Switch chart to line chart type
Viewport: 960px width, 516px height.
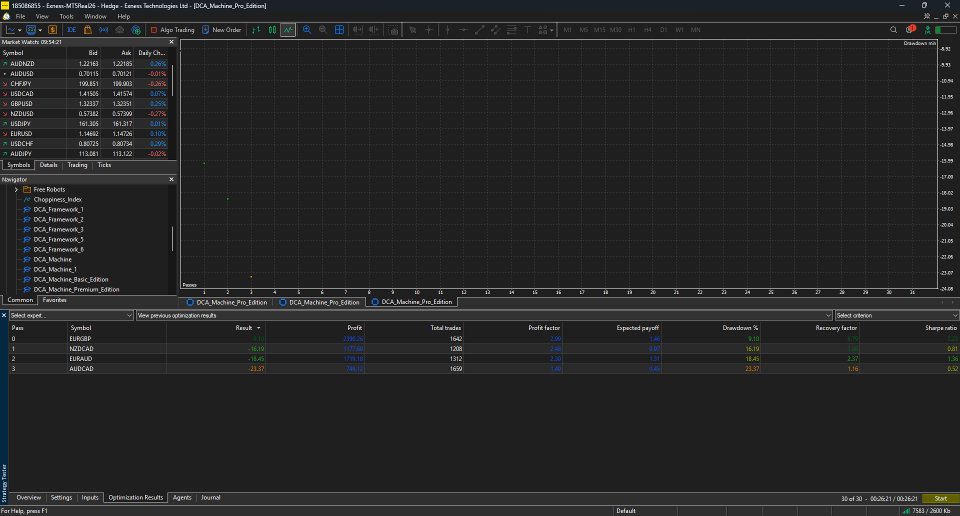coord(288,29)
